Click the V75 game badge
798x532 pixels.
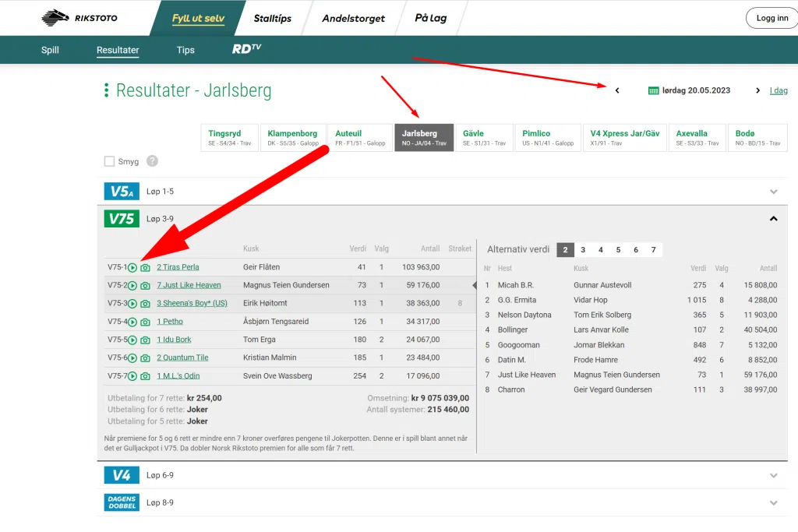(122, 219)
